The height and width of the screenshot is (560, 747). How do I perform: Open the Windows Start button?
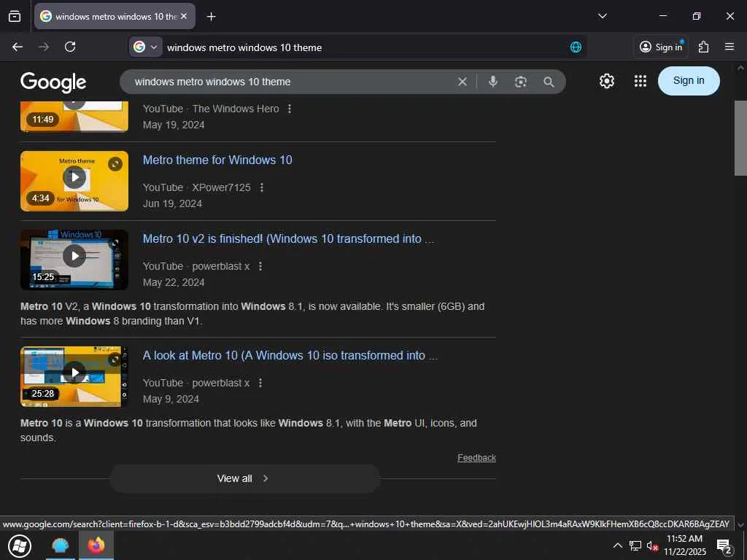[20, 545]
